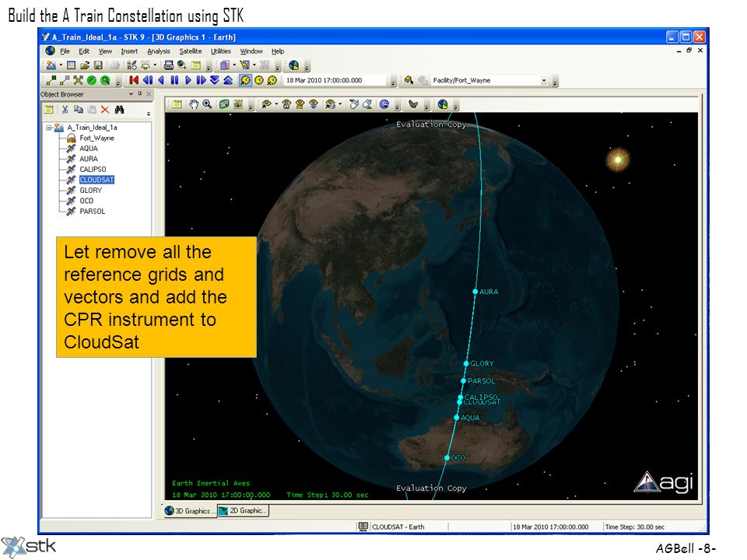Click the red X delete icon
This screenshot has width=747, height=560.
pos(105,110)
